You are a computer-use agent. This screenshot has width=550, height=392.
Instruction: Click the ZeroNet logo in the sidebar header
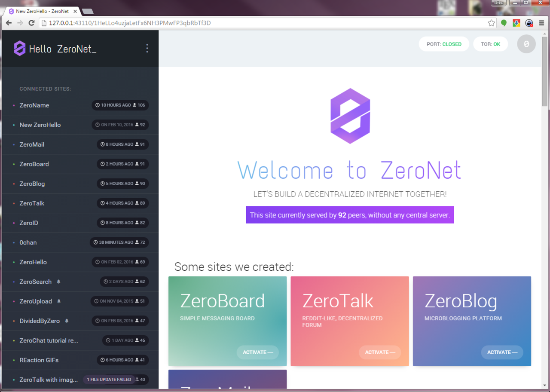coord(20,49)
